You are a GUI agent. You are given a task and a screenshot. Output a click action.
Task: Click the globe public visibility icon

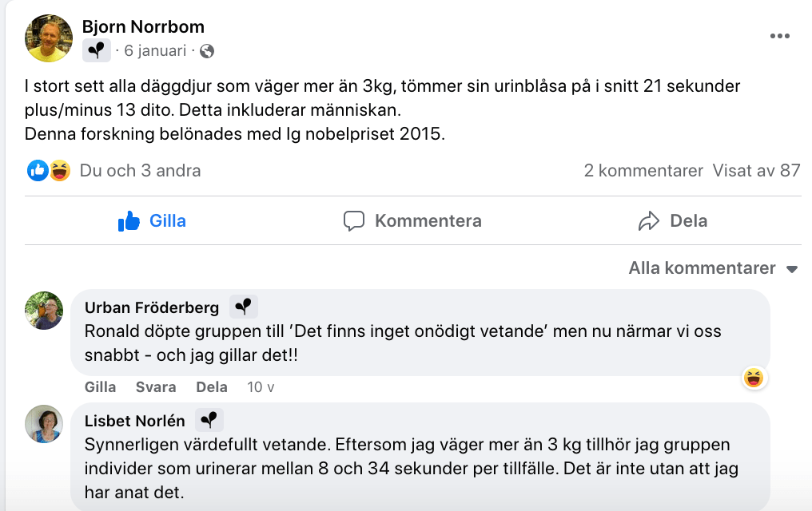click(207, 51)
